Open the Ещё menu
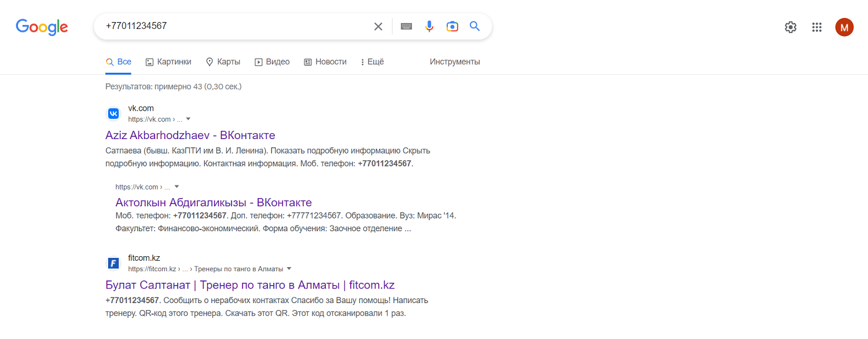The width and height of the screenshot is (868, 339). (372, 61)
